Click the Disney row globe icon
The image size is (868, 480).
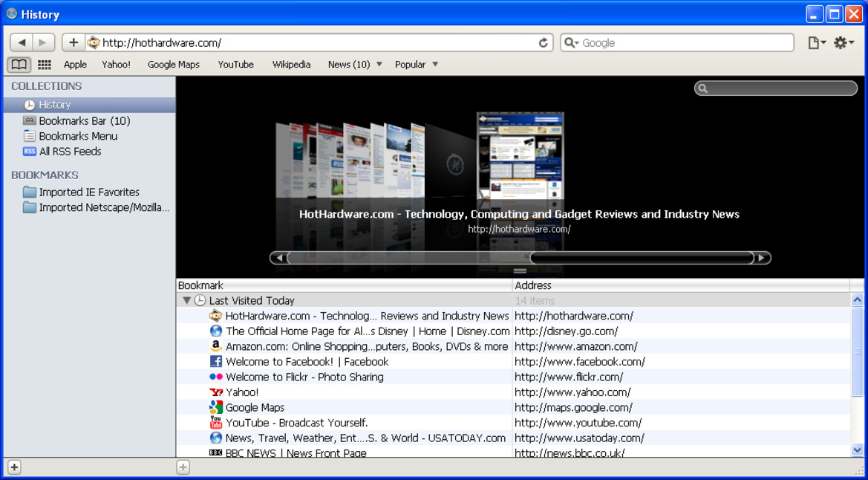(216, 331)
